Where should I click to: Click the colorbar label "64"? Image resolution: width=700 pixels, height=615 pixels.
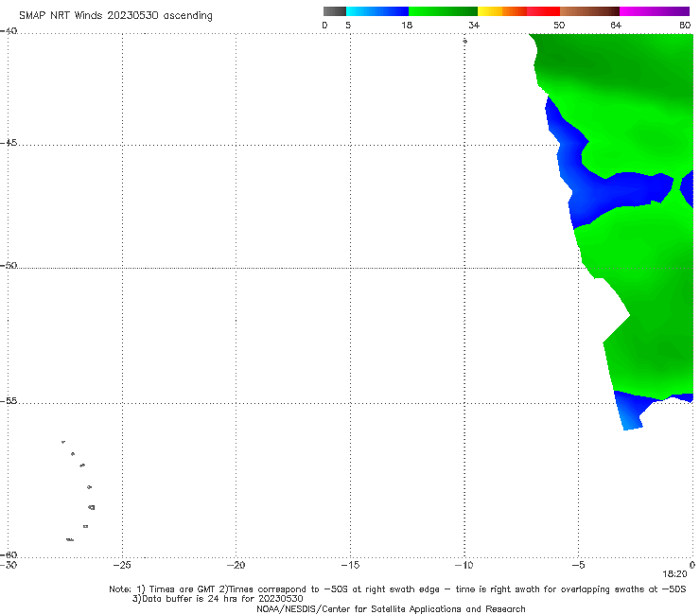point(616,25)
